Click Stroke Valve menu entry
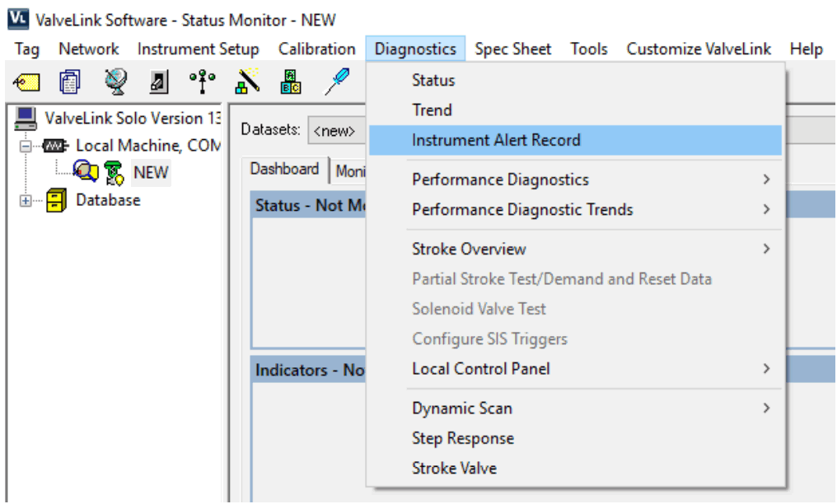This screenshot has width=837, height=504. point(454,468)
